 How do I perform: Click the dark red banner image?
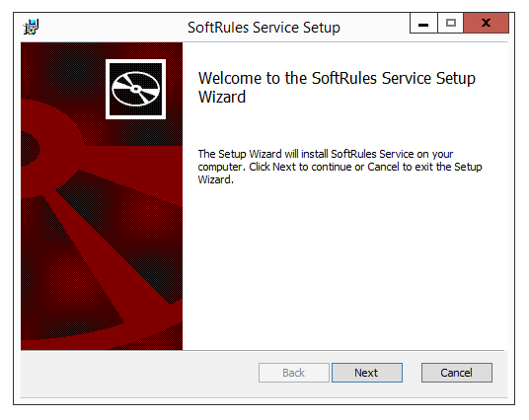click(102, 196)
